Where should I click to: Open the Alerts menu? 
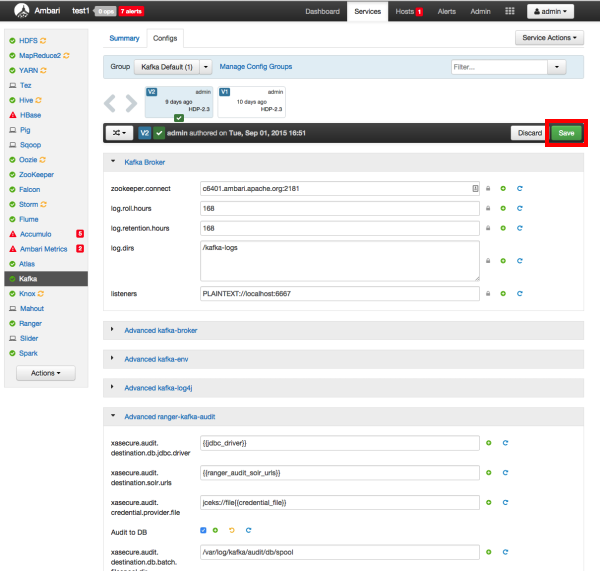[x=447, y=11]
